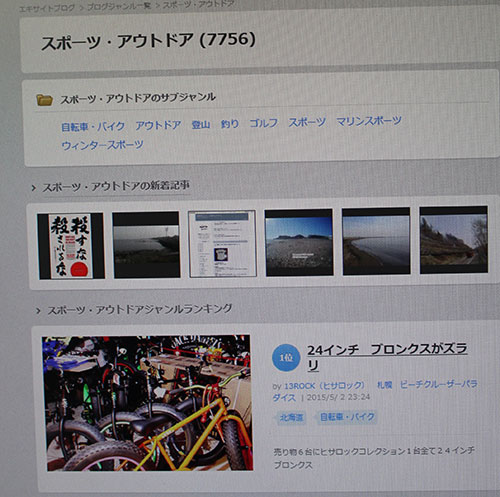The image size is (500, 497).
Task: Open the スポーツ subgenre link
Action: 307,122
